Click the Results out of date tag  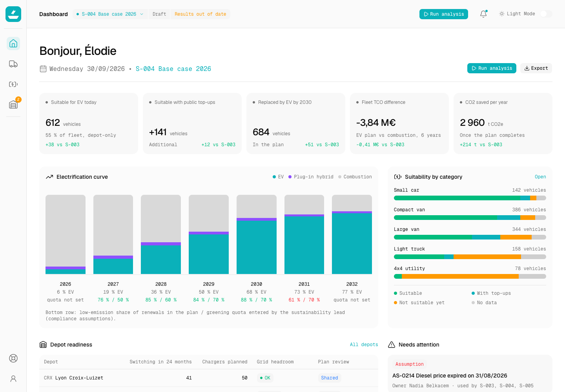coord(200,14)
